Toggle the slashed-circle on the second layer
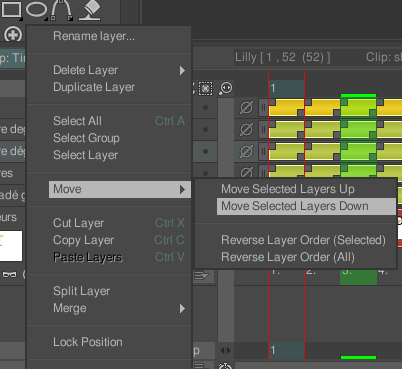Screen dimensions: 402x369 pyautogui.click(x=246, y=129)
